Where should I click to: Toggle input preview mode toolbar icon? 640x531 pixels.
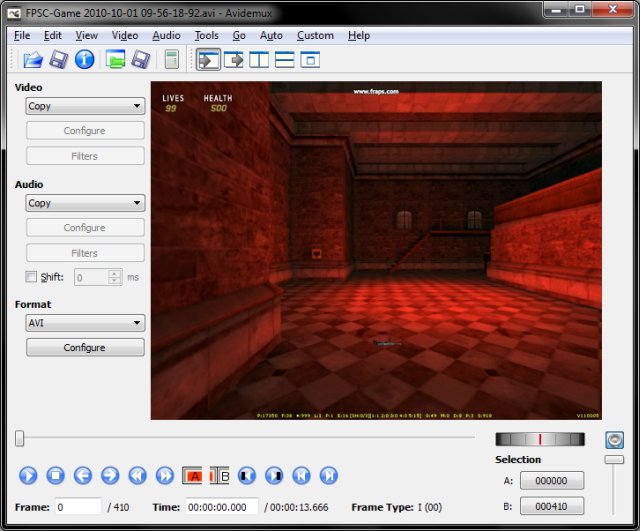tap(208, 60)
